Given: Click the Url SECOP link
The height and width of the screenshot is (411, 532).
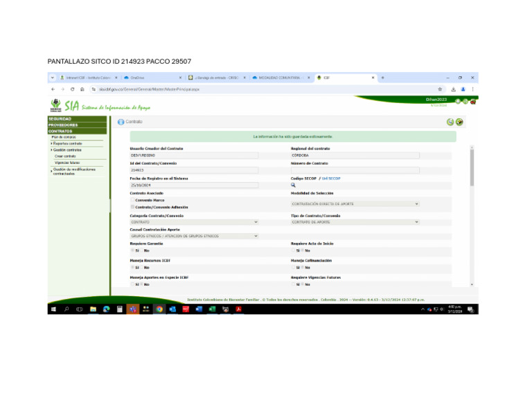Looking at the screenshot, I should pyautogui.click(x=331, y=179).
